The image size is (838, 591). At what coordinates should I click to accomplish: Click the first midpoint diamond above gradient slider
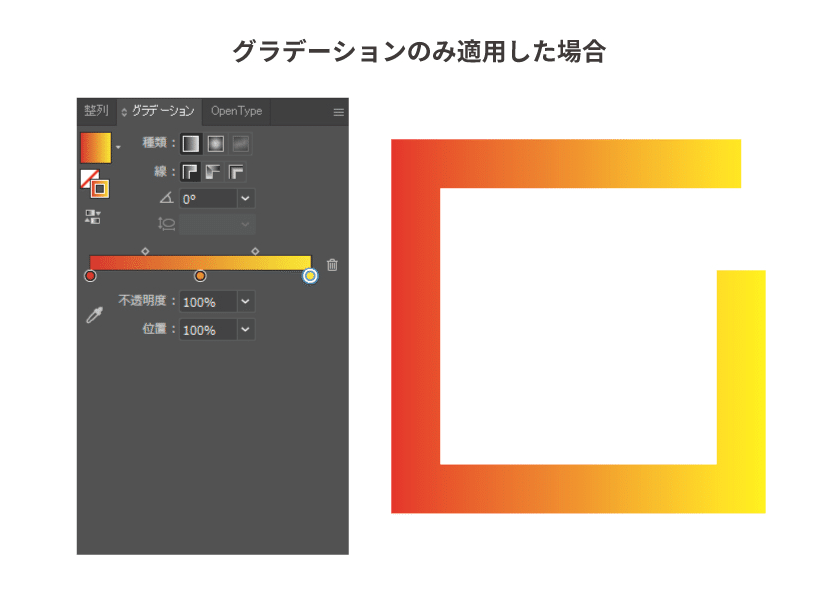[145, 251]
